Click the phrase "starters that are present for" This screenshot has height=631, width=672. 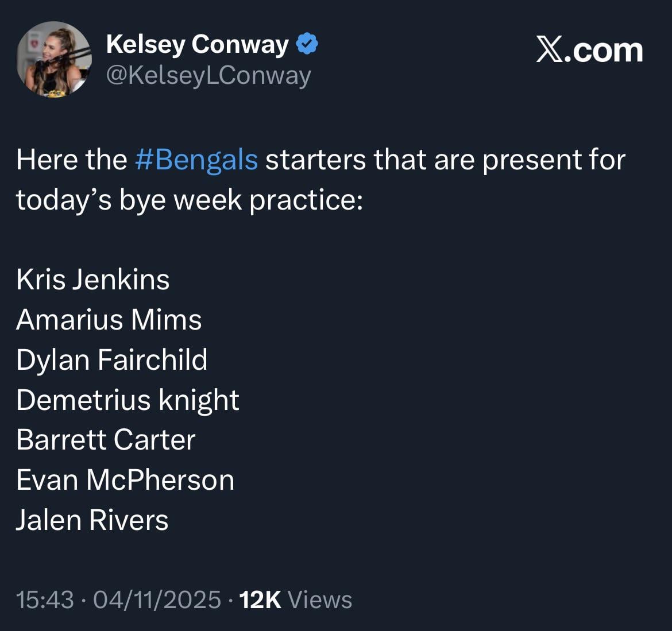coord(445,160)
